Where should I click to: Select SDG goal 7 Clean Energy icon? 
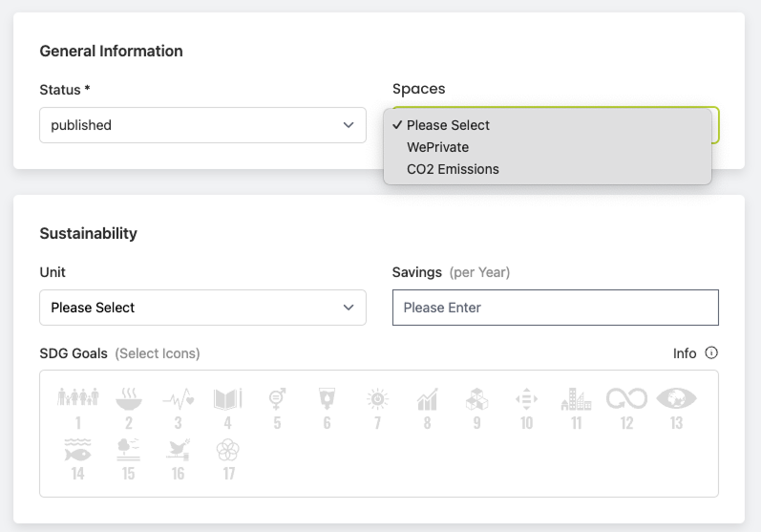point(377,408)
